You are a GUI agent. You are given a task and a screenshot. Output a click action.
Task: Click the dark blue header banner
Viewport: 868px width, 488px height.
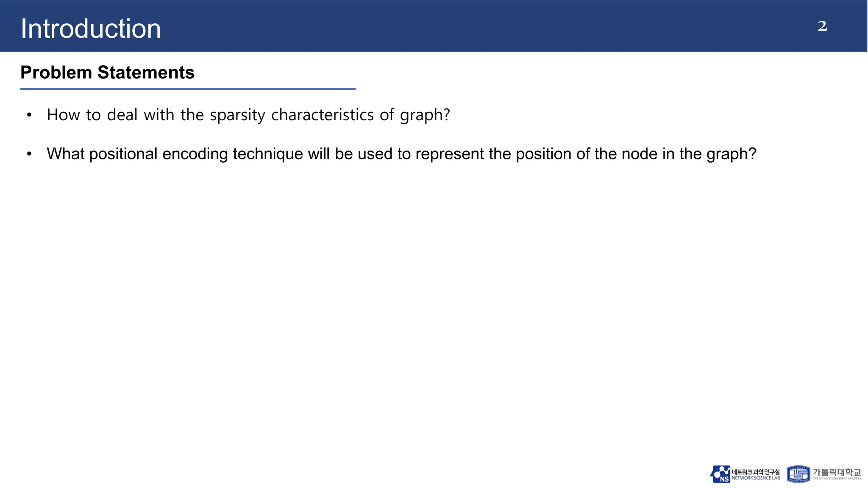434,26
